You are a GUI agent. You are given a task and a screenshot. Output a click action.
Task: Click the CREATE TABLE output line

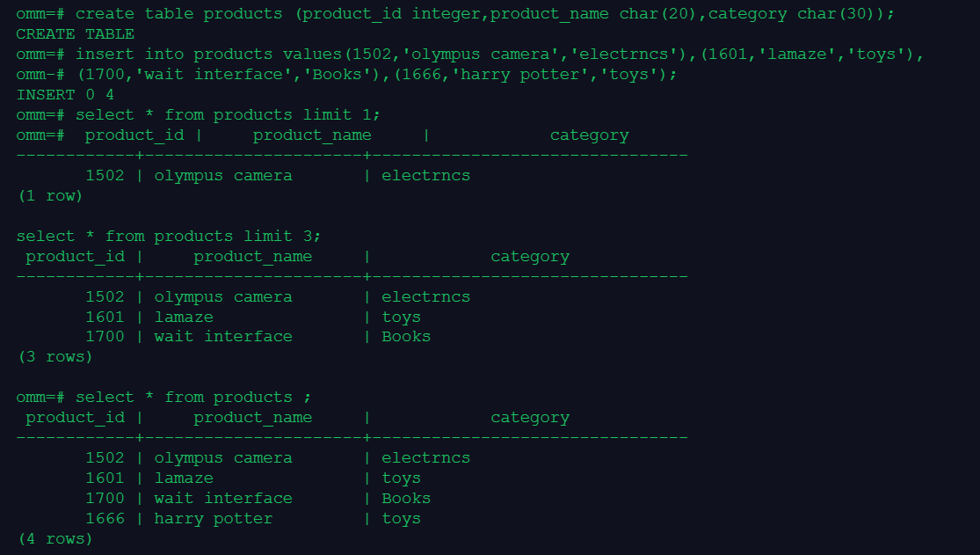pyautogui.click(x=75, y=34)
